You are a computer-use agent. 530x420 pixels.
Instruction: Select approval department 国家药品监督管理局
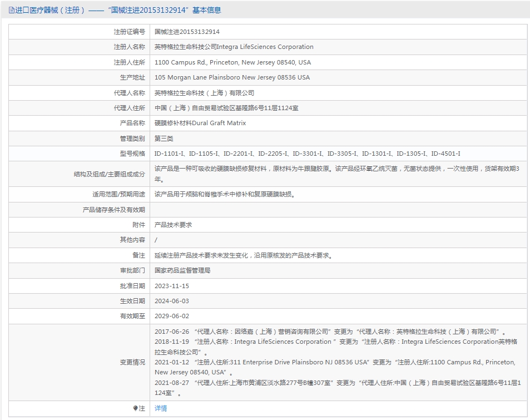click(182, 270)
